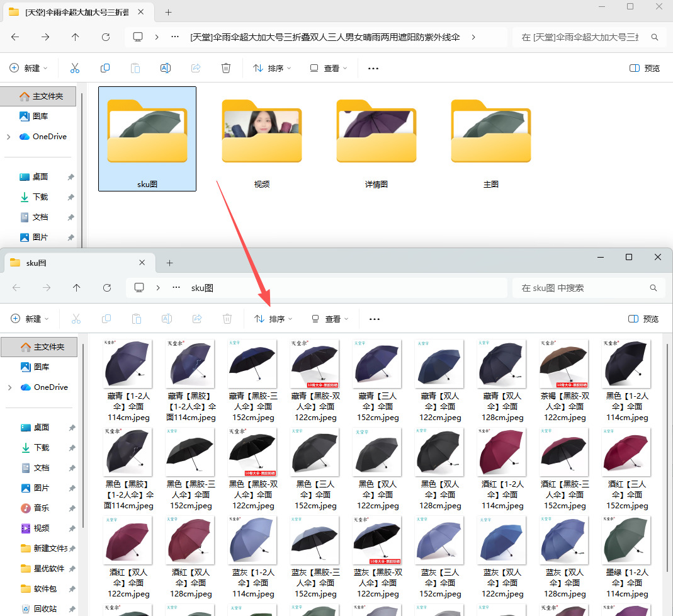Screen dimensions: 673x616
Task: Click the PC monitor icon in sku图 address bar
Action: click(x=139, y=288)
